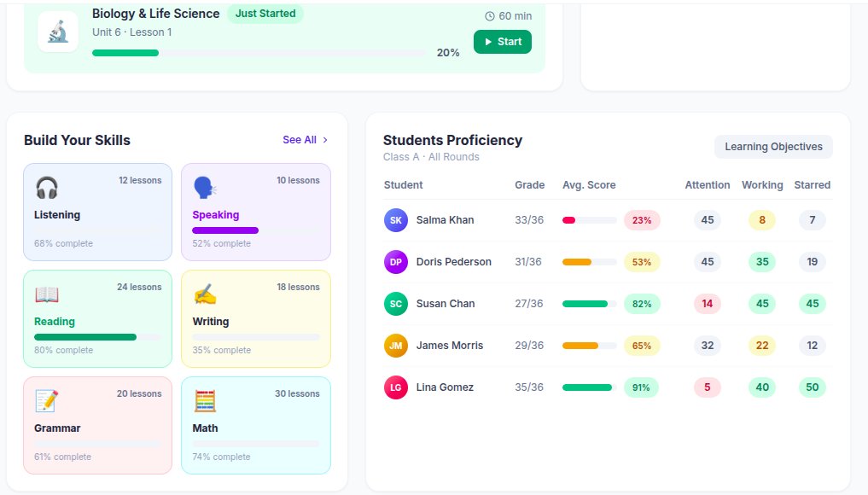Click Lina Gomez's Attention value 5
Screen dimensions: 868x495
pyautogui.click(x=708, y=387)
